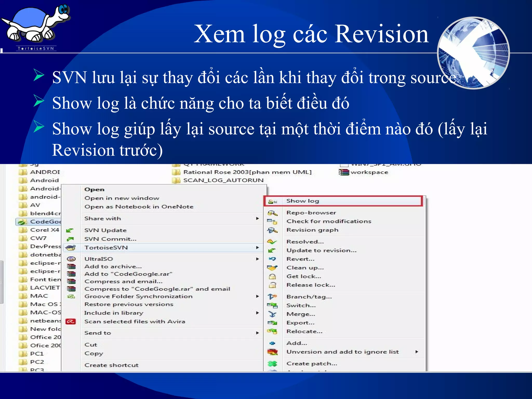532x399 pixels.
Task: Expand the TortoiseSVN submenu arrow
Action: pos(257,248)
